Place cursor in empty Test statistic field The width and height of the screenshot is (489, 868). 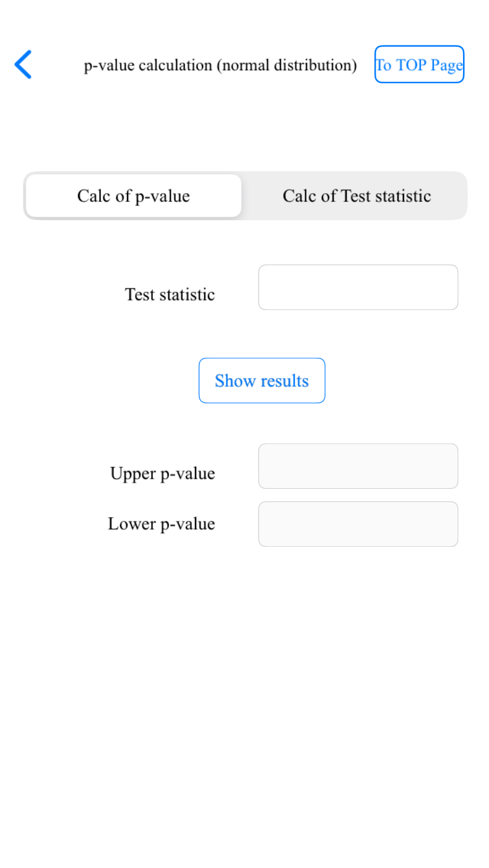[x=358, y=287]
